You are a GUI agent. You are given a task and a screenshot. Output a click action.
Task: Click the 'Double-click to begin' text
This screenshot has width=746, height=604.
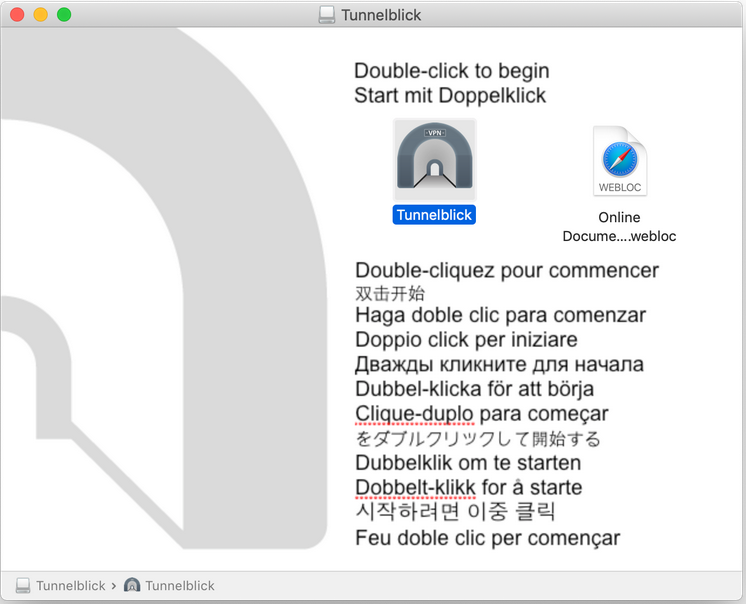click(451, 72)
